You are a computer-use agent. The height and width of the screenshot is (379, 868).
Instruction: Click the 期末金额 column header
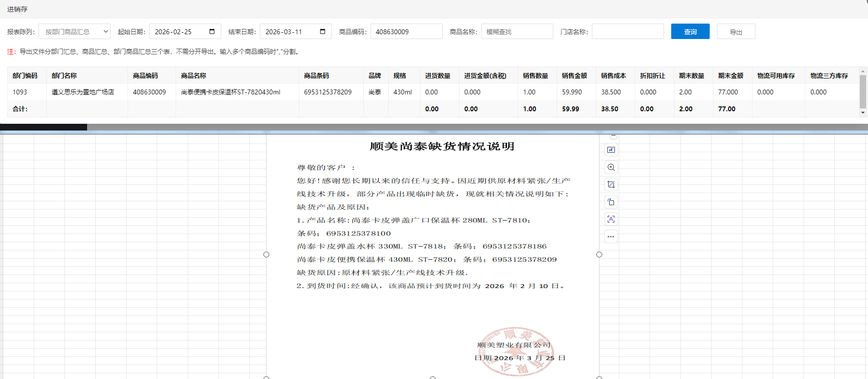tap(730, 76)
